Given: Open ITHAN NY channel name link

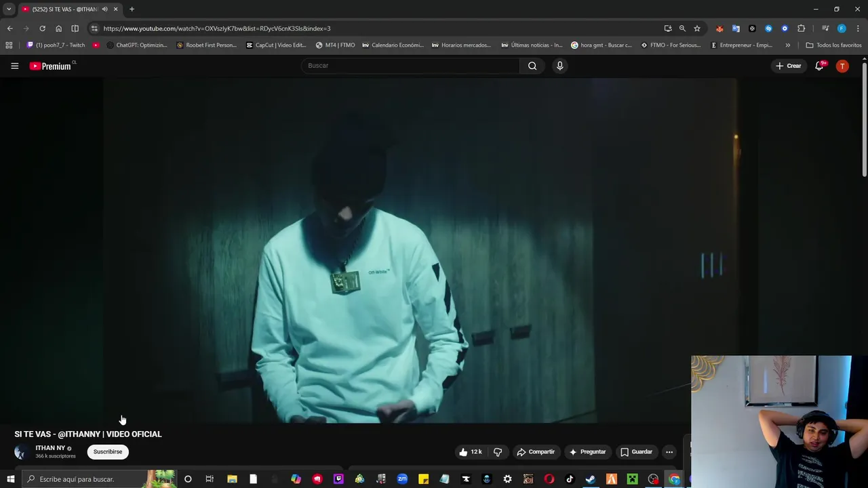Looking at the screenshot, I should (50, 448).
